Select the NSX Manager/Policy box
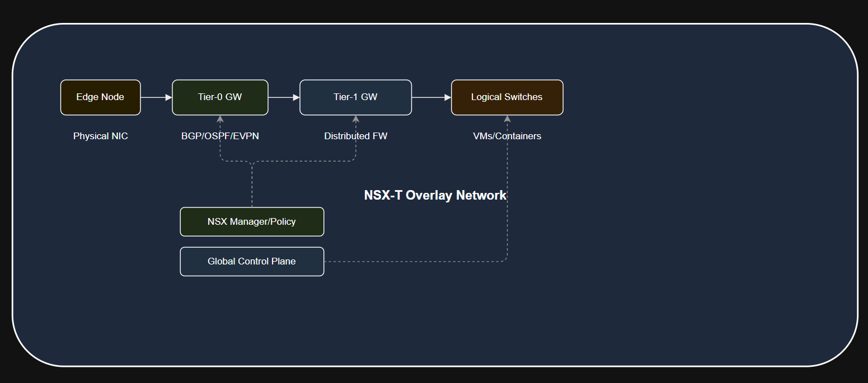The height and width of the screenshot is (383, 868). tap(252, 222)
